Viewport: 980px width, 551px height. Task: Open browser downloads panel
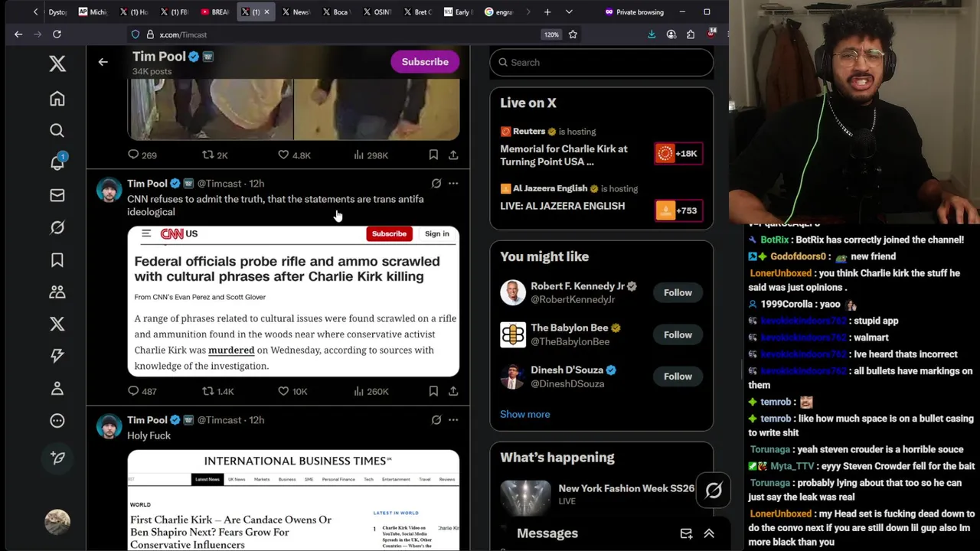click(652, 34)
